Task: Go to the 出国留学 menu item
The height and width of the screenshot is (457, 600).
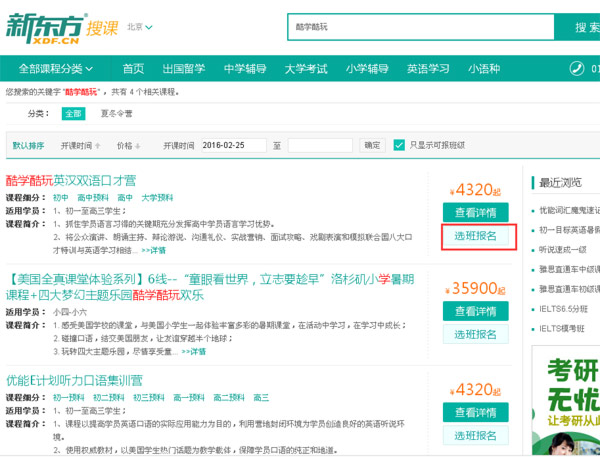Action: (x=183, y=69)
